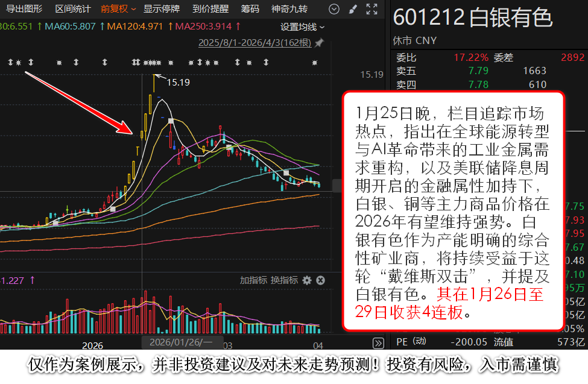Image resolution: width=588 pixels, height=384 pixels.
Task: Toggle 显示停牌 display option
Action: pos(162,9)
